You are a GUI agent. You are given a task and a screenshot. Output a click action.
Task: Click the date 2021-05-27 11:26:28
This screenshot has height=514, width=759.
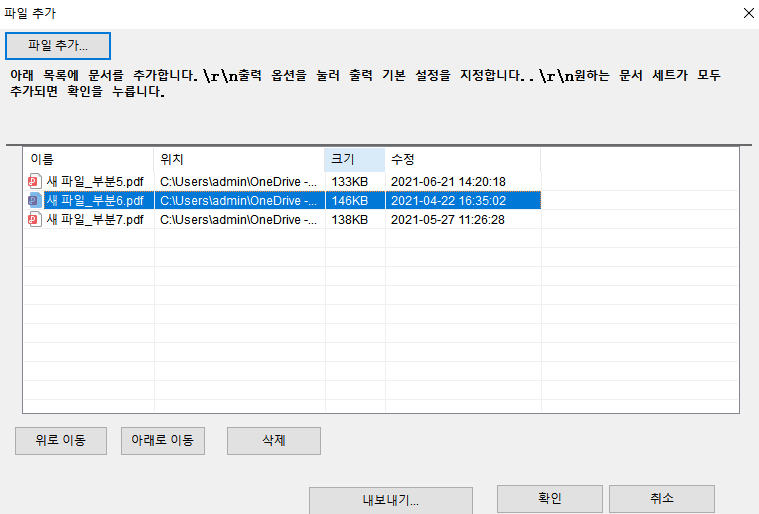pyautogui.click(x=448, y=220)
